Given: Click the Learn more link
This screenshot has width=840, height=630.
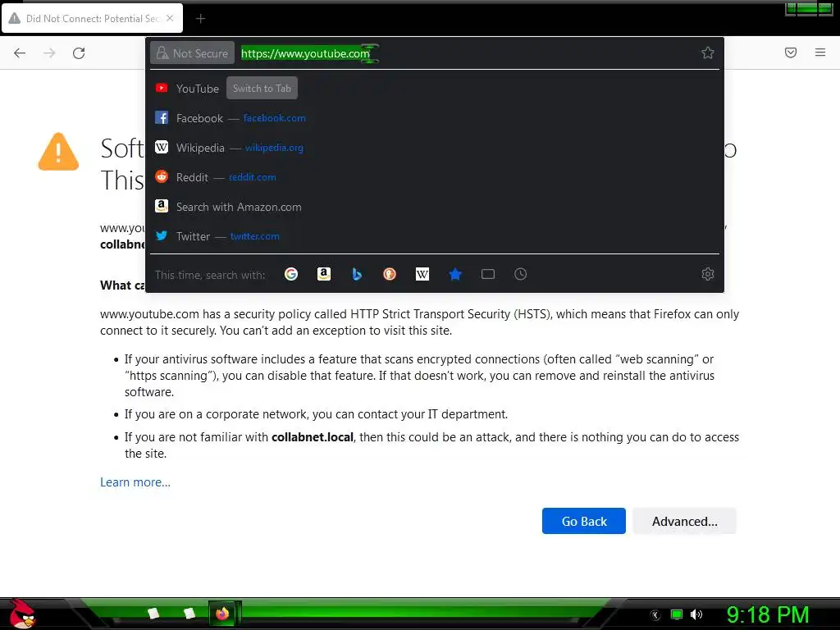Looking at the screenshot, I should pyautogui.click(x=135, y=482).
